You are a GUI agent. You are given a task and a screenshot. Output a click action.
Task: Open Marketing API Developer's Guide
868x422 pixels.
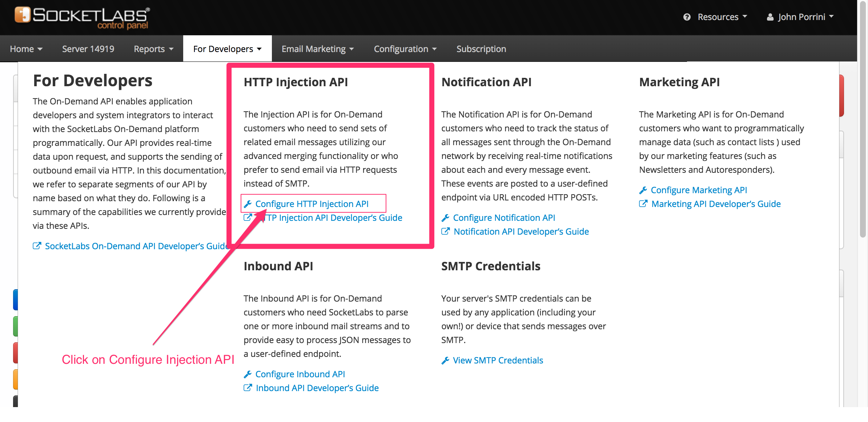pos(716,204)
